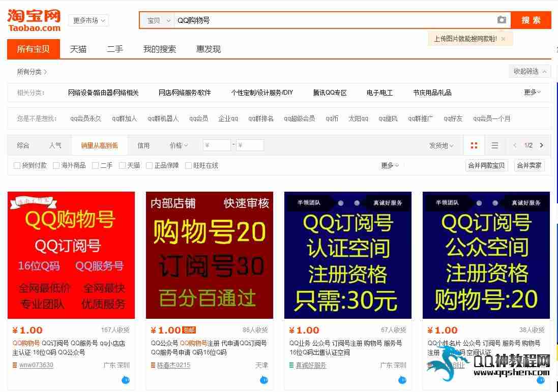The height and width of the screenshot is (392, 558).
Task: Open Wangwang chat for 陈春杰0215 shop
Action: (263, 380)
